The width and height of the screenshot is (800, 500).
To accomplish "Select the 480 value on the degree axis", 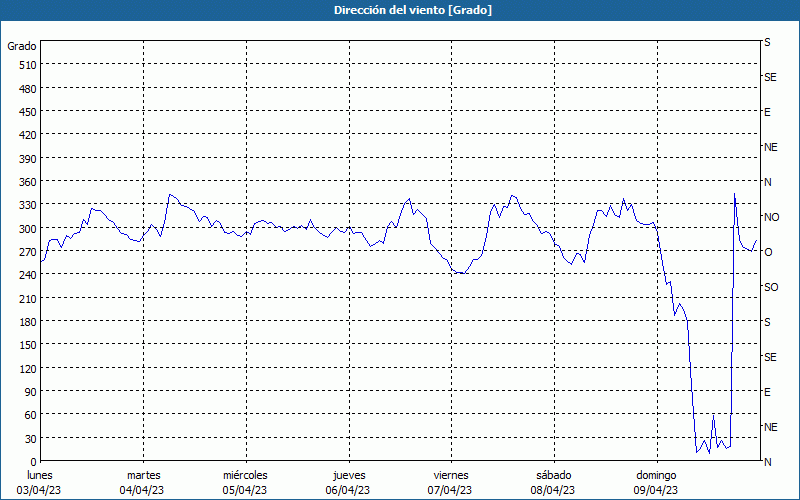I will pyautogui.click(x=28, y=89).
